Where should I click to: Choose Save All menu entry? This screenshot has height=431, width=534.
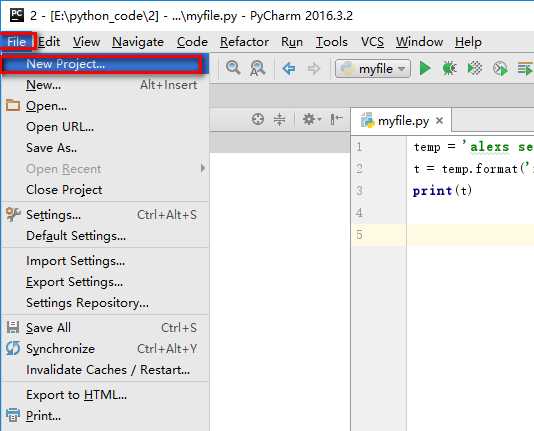tap(105, 328)
